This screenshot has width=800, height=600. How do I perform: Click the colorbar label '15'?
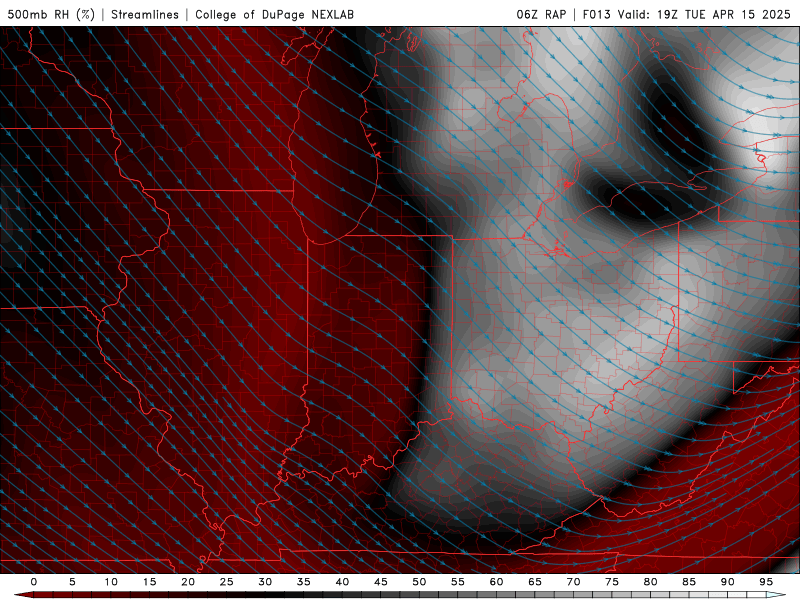(x=149, y=582)
